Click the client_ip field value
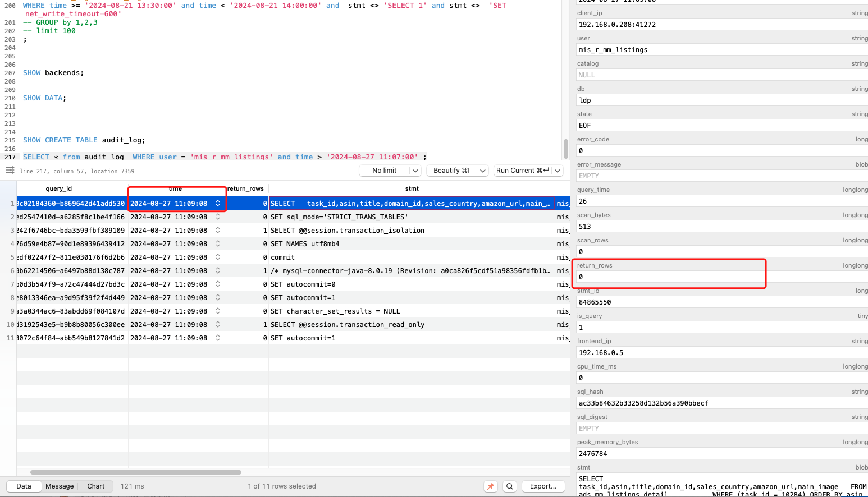This screenshot has width=868, height=497. [x=722, y=25]
